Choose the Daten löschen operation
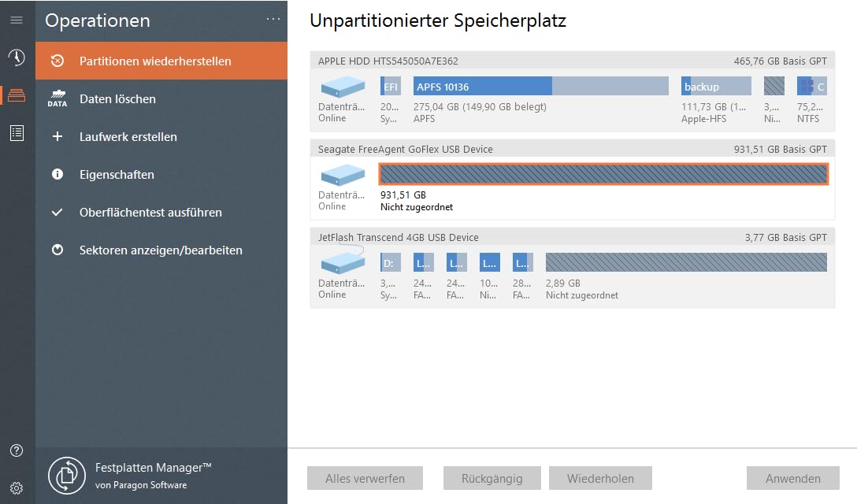Viewport: 857px width, 504px height. click(161, 99)
